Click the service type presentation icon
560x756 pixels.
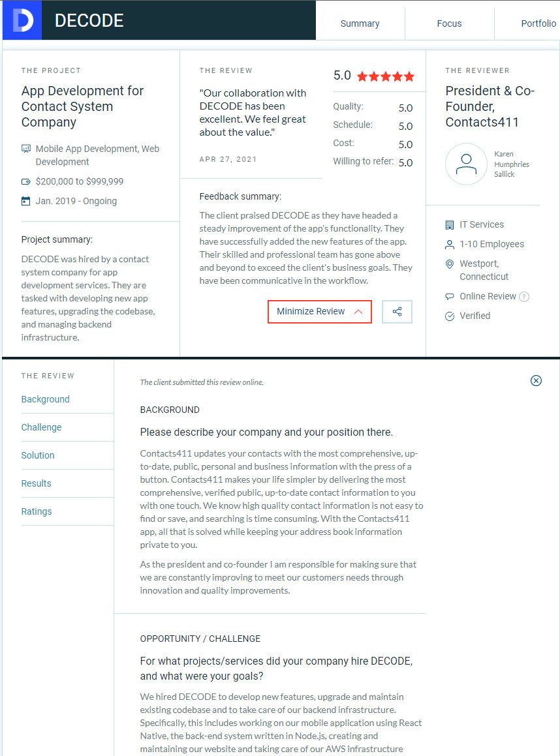tap(26, 149)
